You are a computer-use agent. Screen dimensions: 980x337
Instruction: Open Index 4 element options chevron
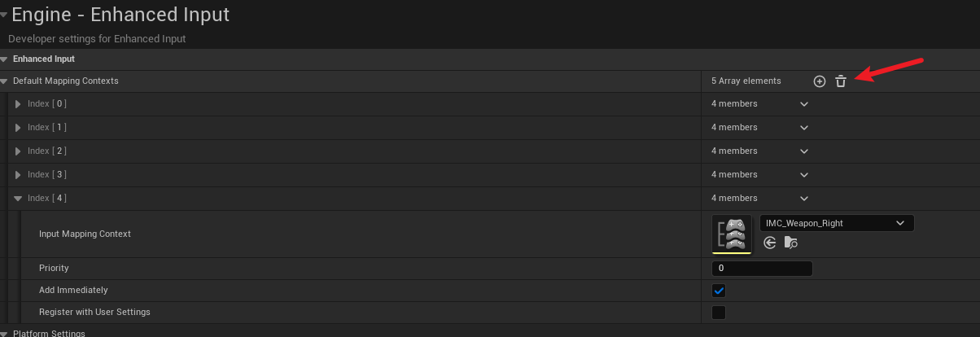click(x=804, y=199)
